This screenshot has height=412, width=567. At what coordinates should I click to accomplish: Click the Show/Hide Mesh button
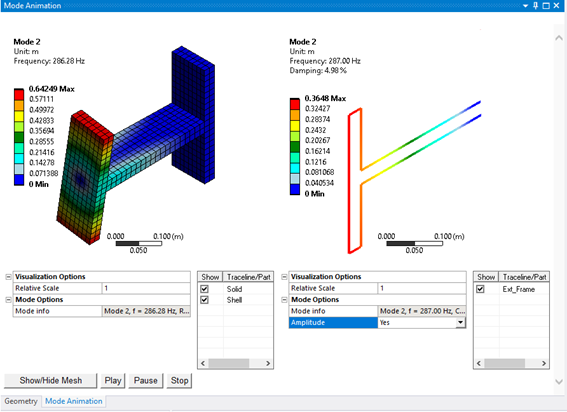tap(51, 381)
